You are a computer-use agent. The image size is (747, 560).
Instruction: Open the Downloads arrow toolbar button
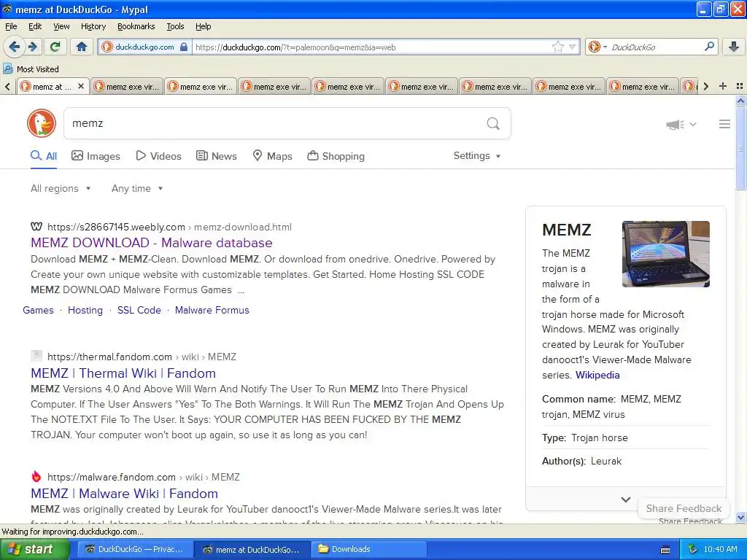pyautogui.click(x=734, y=47)
